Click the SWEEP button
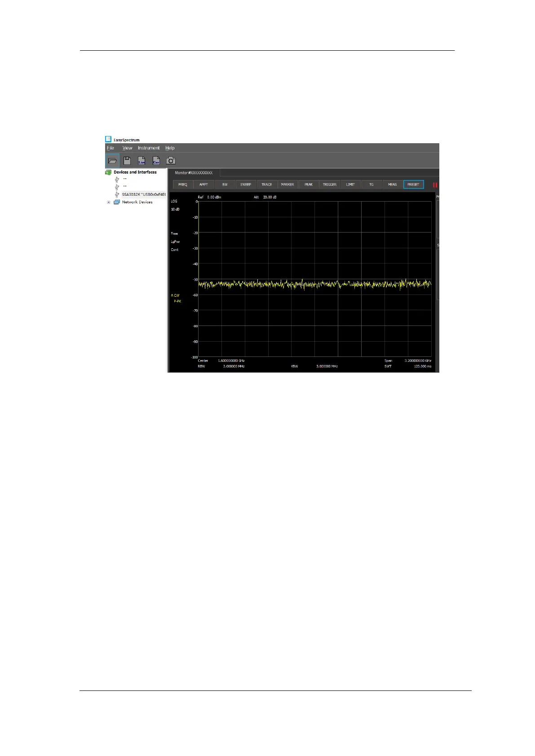Screen dimensions: 535x756 point(246,185)
